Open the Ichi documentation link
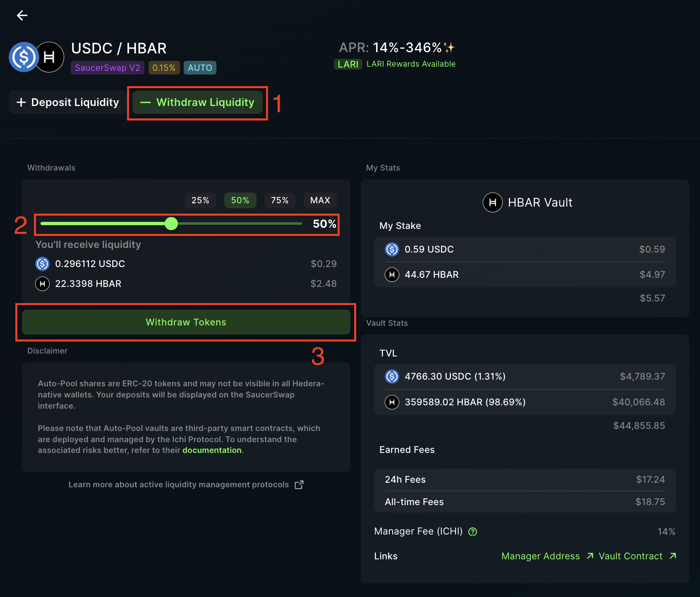The width and height of the screenshot is (700, 597). tap(212, 450)
